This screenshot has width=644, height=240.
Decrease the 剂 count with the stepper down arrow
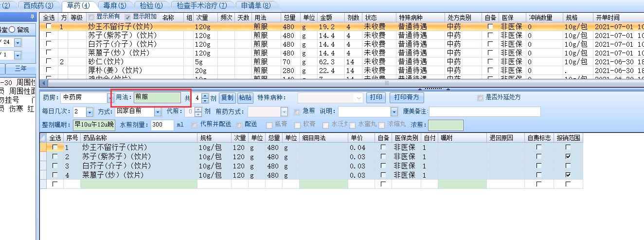coord(205,100)
